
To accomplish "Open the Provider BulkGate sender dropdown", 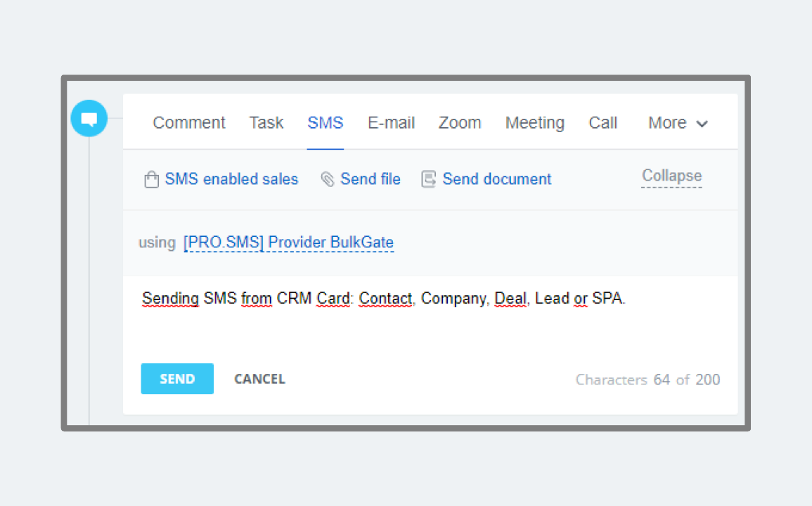I will (x=288, y=242).
